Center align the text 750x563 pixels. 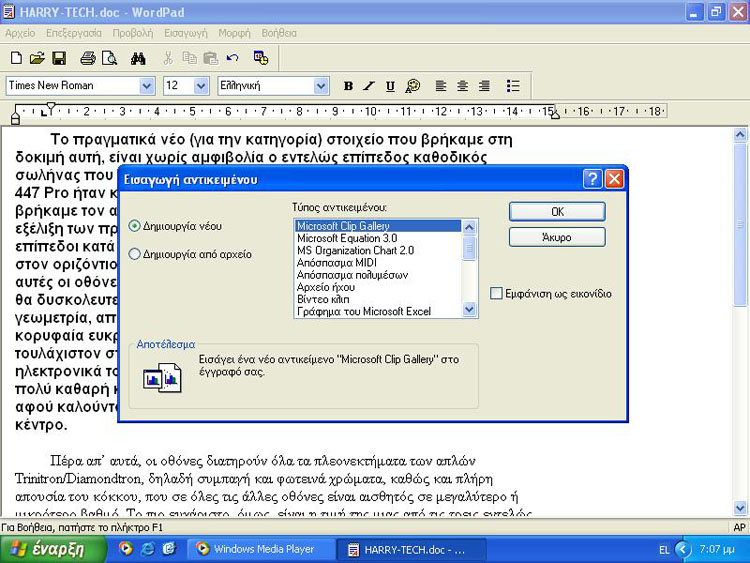click(462, 86)
